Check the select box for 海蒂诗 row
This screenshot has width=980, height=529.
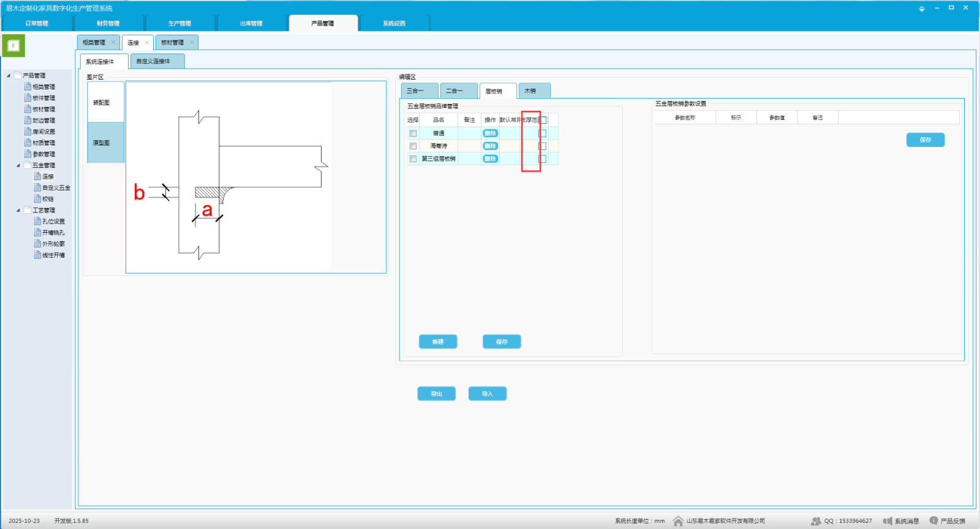click(413, 146)
